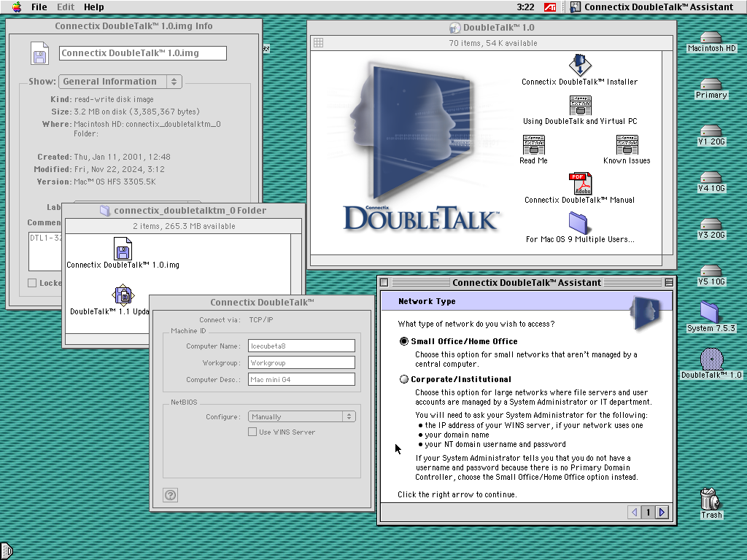
Task: Select the Read Me document icon
Action: pos(533,144)
